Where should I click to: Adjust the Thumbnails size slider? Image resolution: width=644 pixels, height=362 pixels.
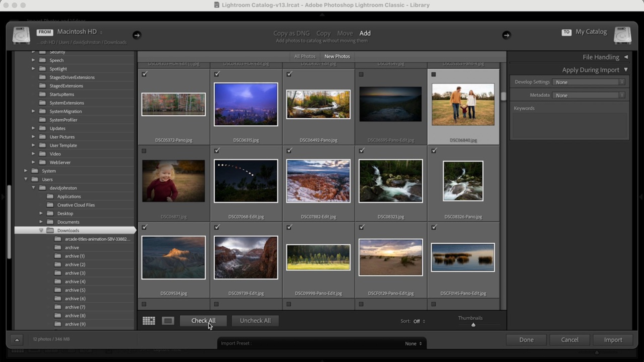click(x=473, y=325)
